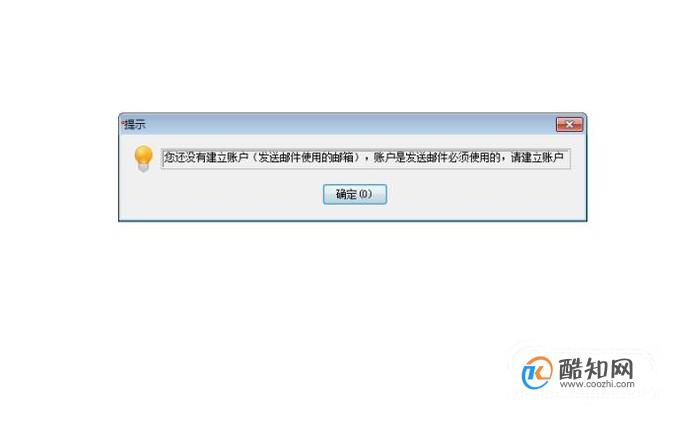Click the gray base of the lightbulb icon
Screen dimensions: 682x427
143,168
